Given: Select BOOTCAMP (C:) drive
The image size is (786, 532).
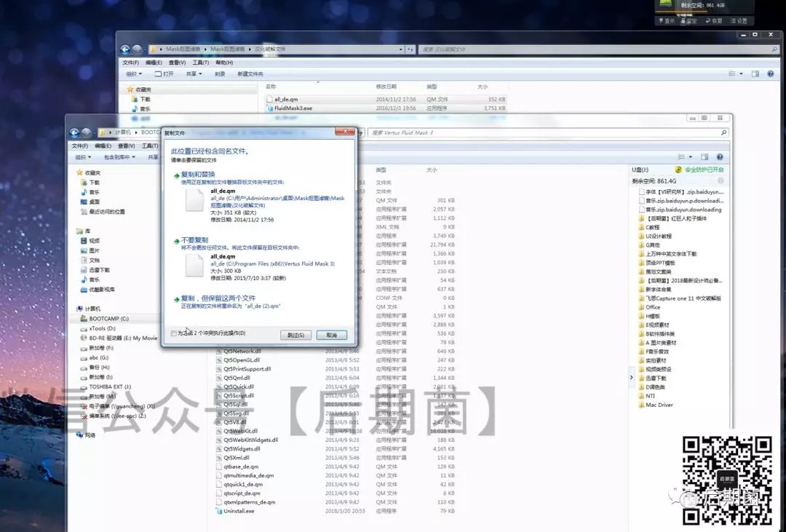Looking at the screenshot, I should [108, 318].
